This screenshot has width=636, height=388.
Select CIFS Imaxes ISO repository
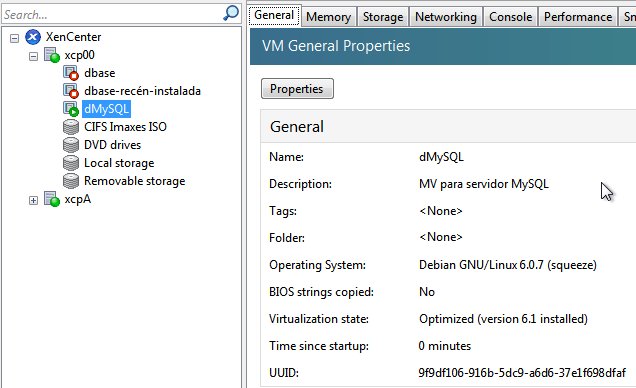(125, 127)
